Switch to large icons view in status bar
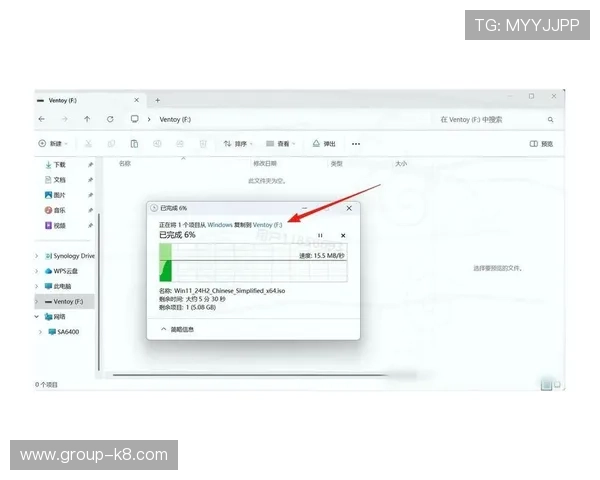600x480 pixels. [558, 385]
